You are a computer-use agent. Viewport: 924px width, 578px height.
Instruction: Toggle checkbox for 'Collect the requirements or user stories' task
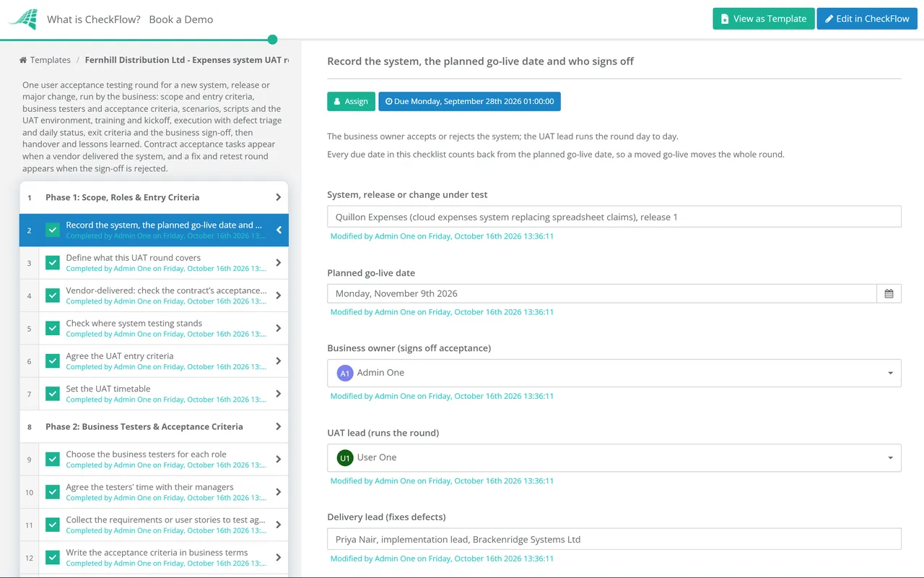pyautogui.click(x=53, y=525)
